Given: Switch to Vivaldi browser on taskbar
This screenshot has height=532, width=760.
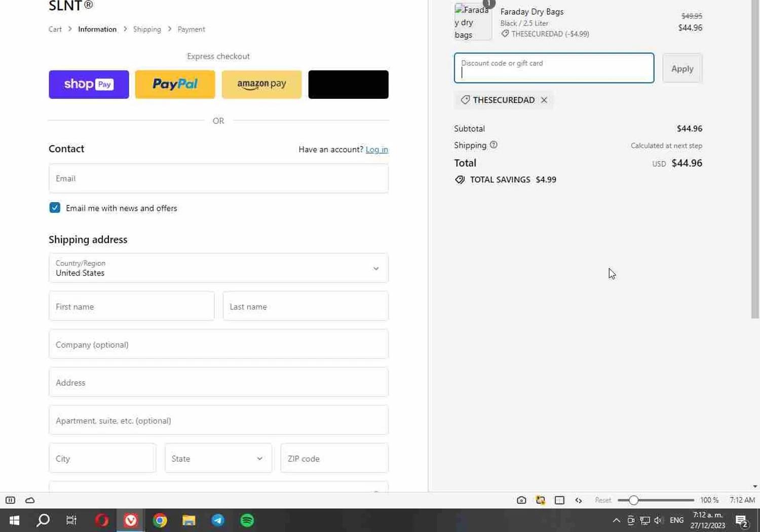Looking at the screenshot, I should (x=131, y=520).
